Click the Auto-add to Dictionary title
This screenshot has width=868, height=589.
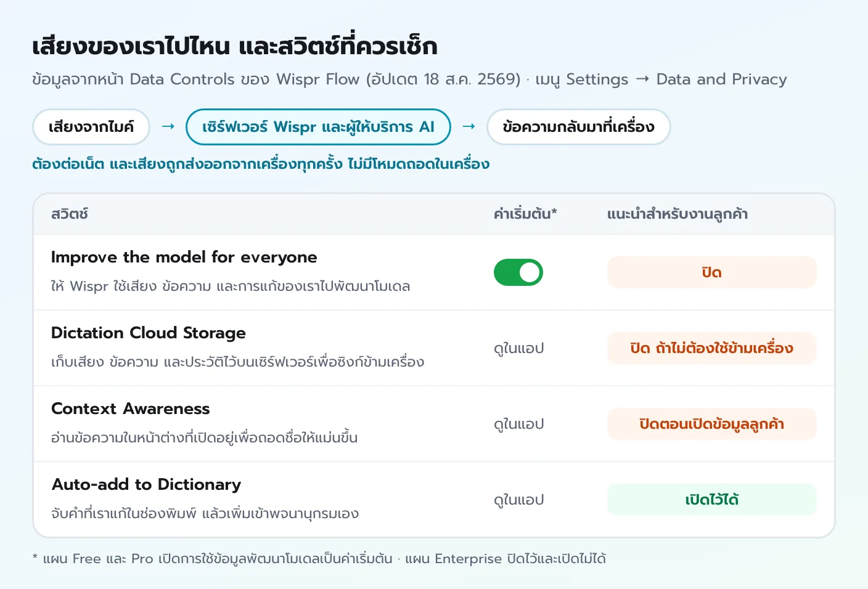click(x=146, y=484)
